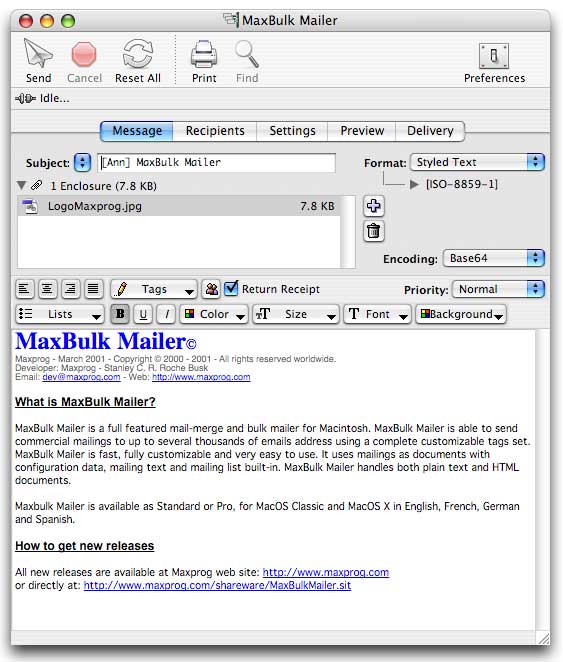The image size is (563, 662).
Task: Open the Format Styled Text dropdown
Action: [477, 162]
